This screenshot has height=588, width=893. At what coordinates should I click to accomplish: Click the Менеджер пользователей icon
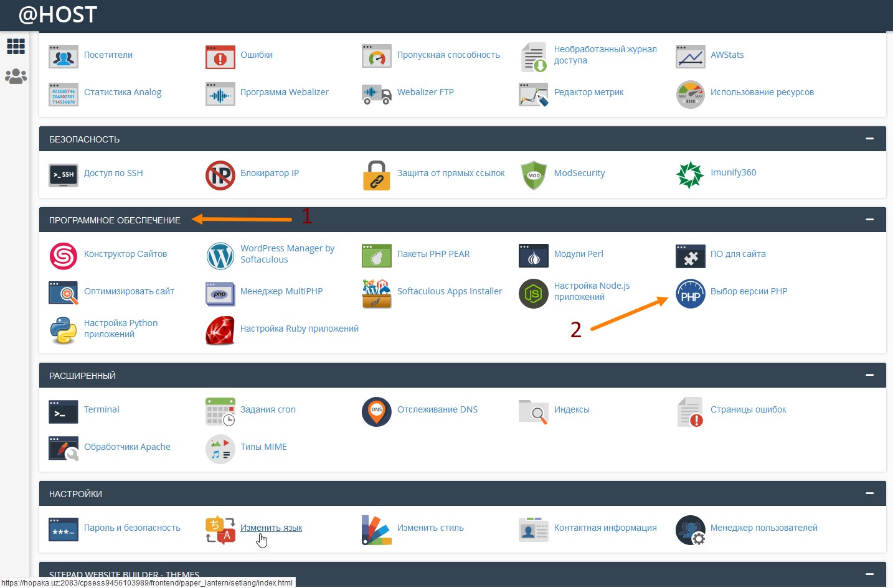[691, 530]
